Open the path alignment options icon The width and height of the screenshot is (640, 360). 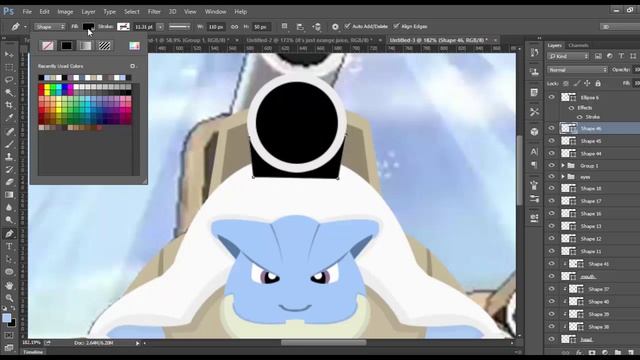(300, 27)
